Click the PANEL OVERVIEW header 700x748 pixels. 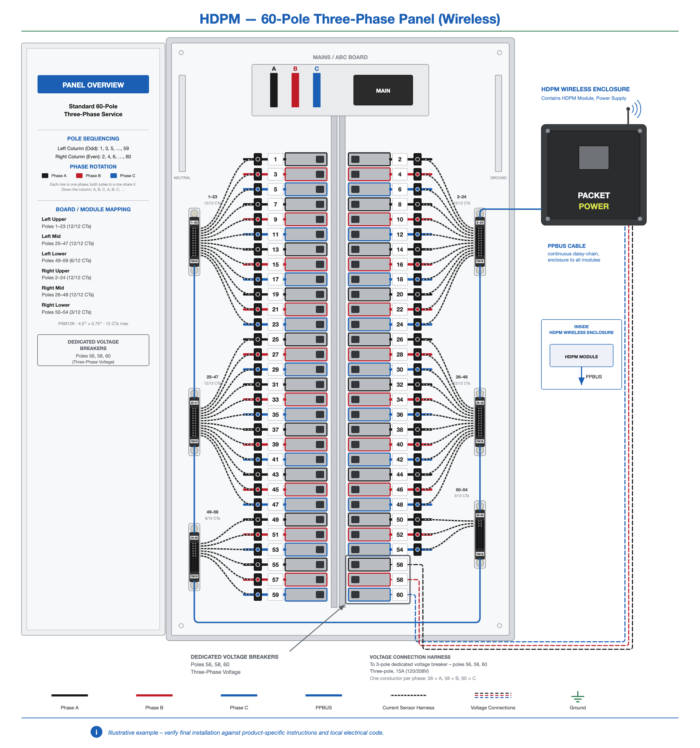click(93, 85)
